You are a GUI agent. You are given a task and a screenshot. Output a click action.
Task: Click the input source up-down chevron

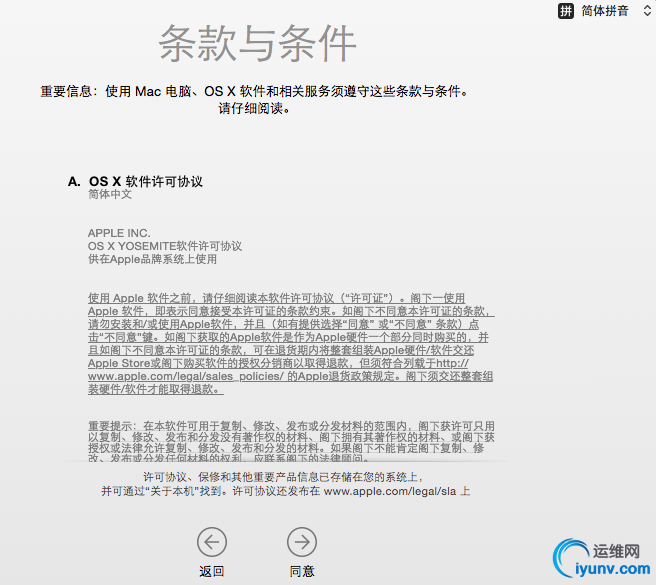coord(647,10)
